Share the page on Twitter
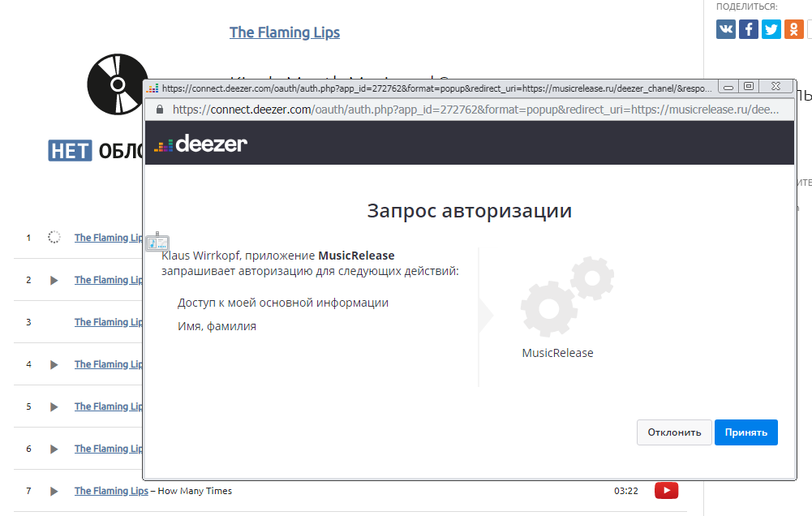The image size is (812, 516). pyautogui.click(x=771, y=29)
